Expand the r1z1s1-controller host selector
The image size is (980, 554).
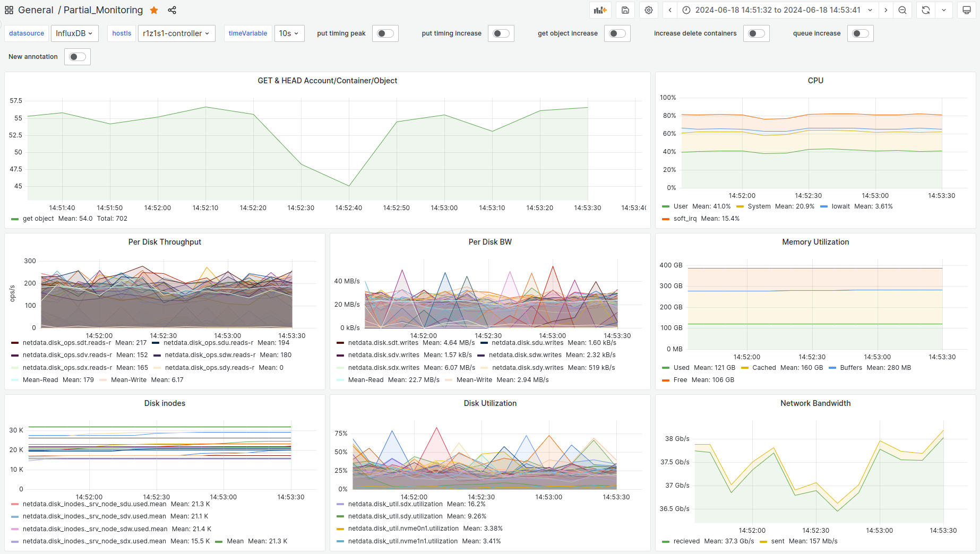(x=176, y=33)
